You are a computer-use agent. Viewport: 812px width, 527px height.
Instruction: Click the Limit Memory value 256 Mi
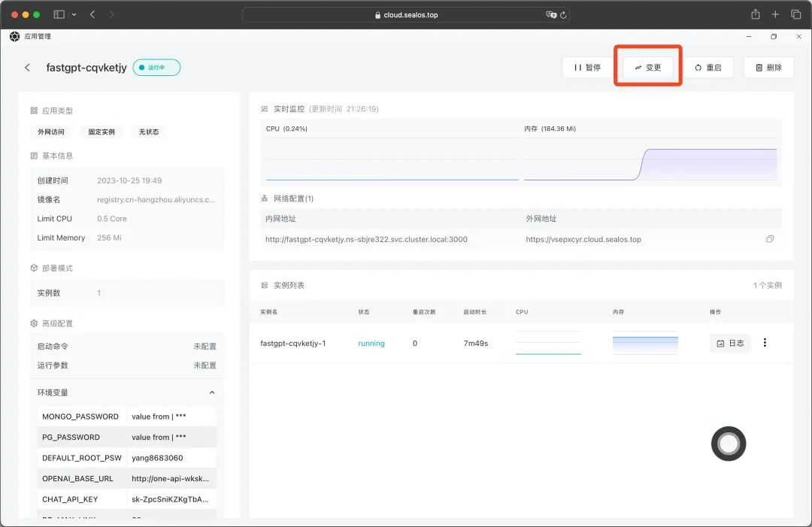click(x=109, y=238)
